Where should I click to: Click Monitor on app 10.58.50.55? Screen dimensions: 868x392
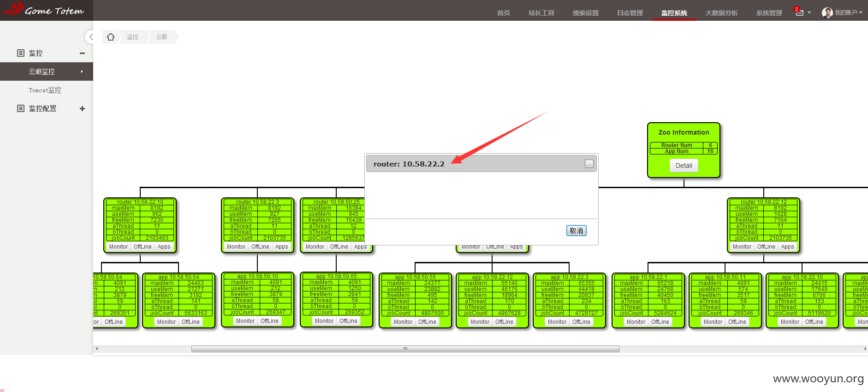[x=403, y=322]
